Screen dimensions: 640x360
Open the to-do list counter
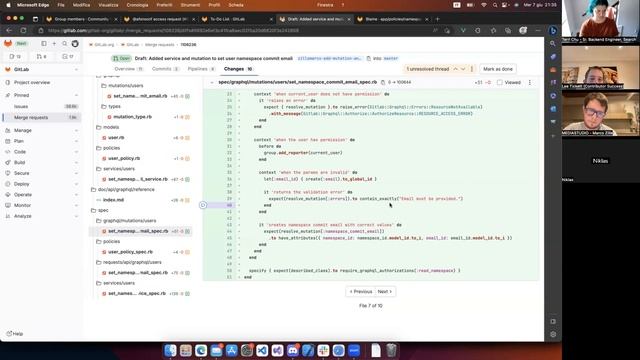[68, 56]
